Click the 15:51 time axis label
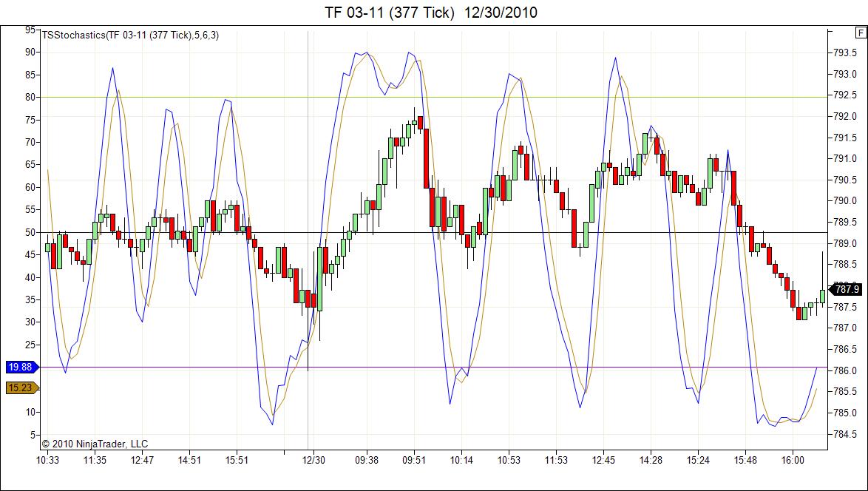 click(x=237, y=461)
